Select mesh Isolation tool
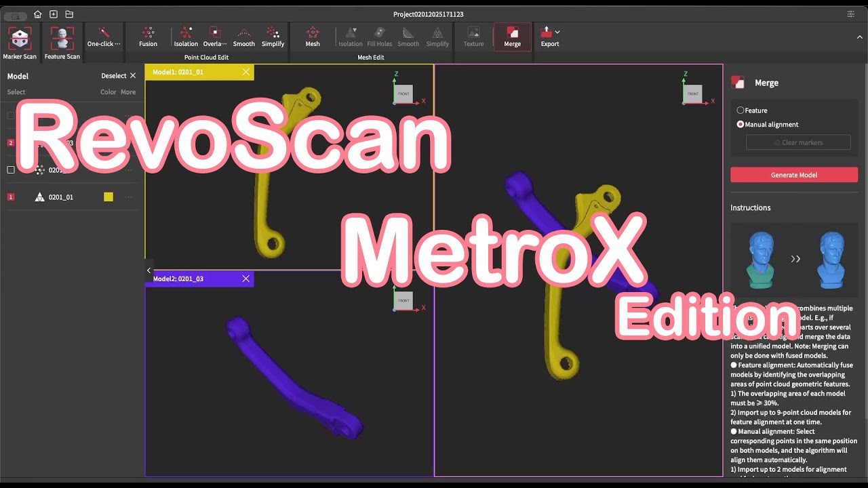This screenshot has height=488, width=868. click(x=351, y=37)
